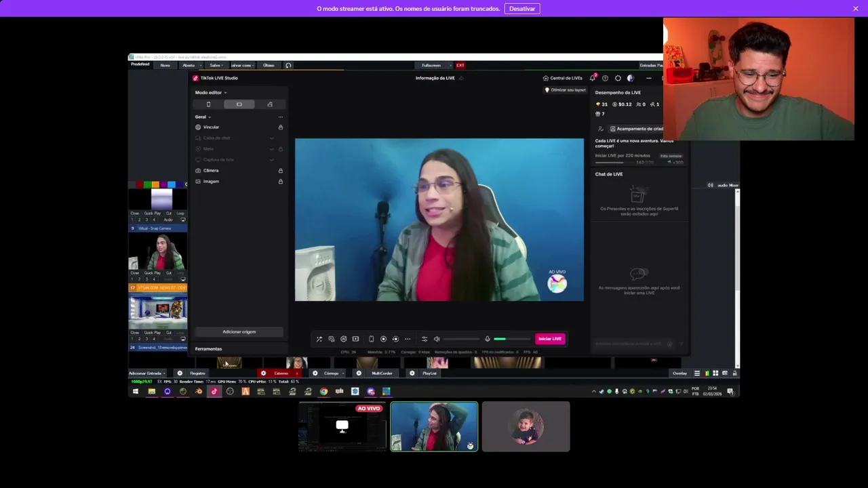This screenshot has width=868, height=488.
Task: Open the Geral section three-dots menu
Action: pyautogui.click(x=280, y=117)
